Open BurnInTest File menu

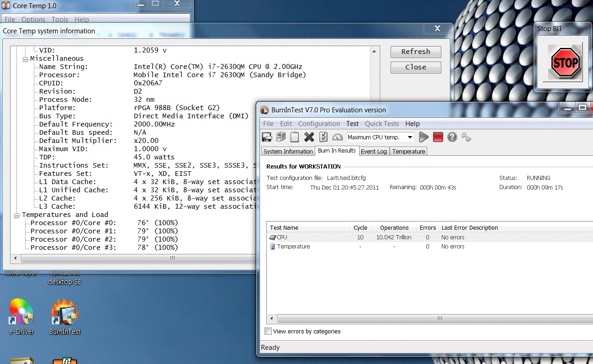tap(269, 123)
